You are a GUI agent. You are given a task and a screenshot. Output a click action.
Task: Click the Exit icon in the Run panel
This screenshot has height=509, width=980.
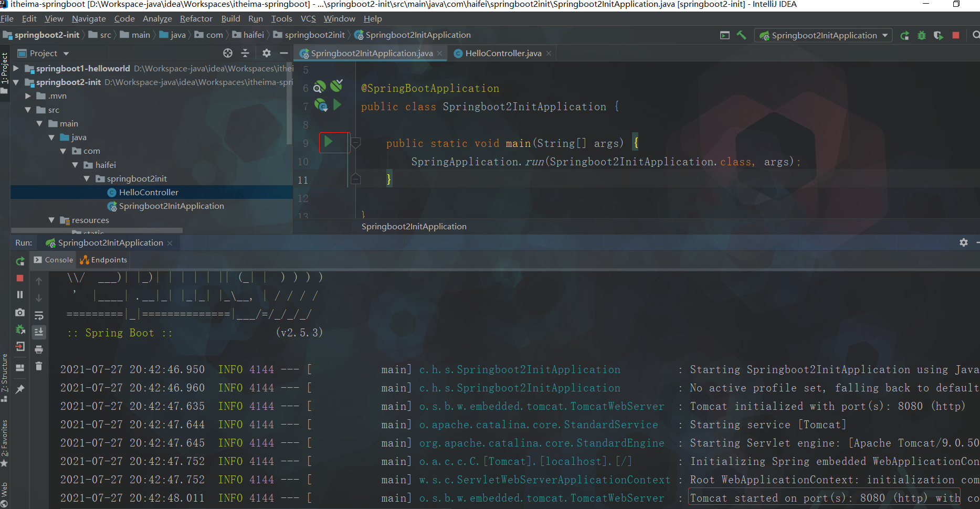[x=20, y=346]
